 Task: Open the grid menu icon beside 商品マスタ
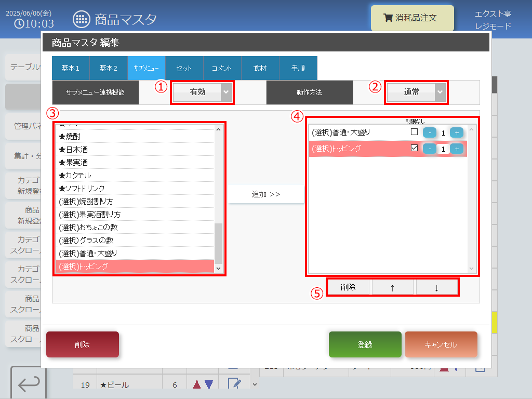click(x=82, y=19)
